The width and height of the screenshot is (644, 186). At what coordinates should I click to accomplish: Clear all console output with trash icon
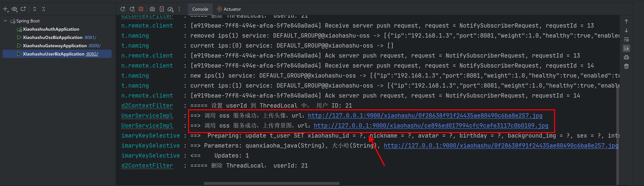(626, 66)
